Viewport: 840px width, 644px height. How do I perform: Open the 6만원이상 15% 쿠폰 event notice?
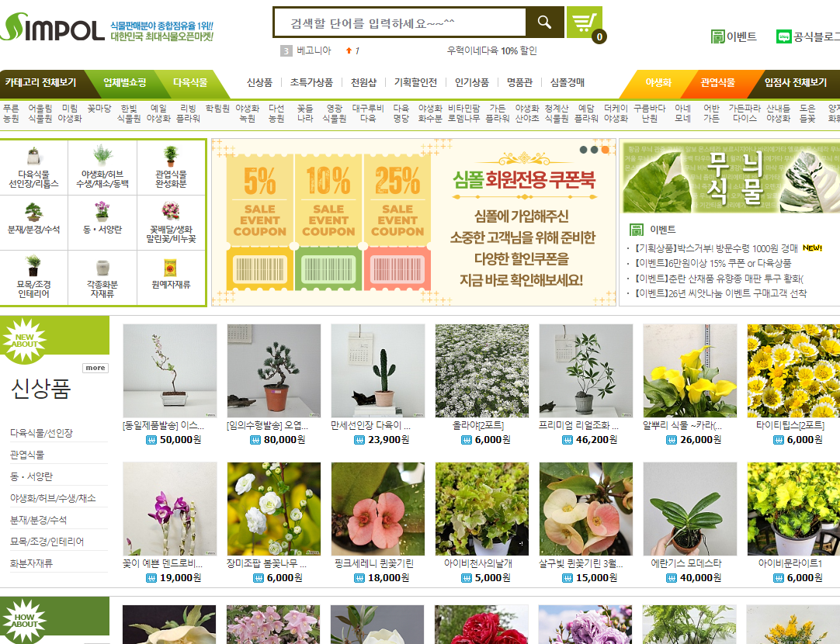713,263
